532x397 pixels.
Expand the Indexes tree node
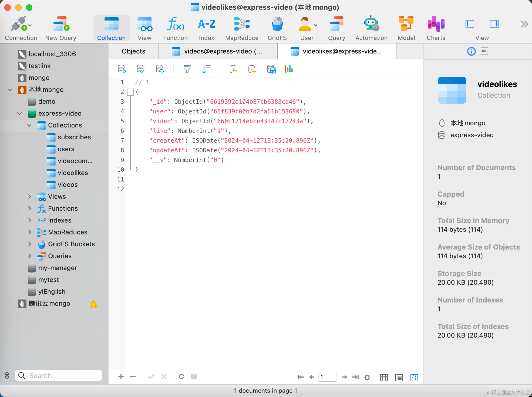(x=30, y=220)
